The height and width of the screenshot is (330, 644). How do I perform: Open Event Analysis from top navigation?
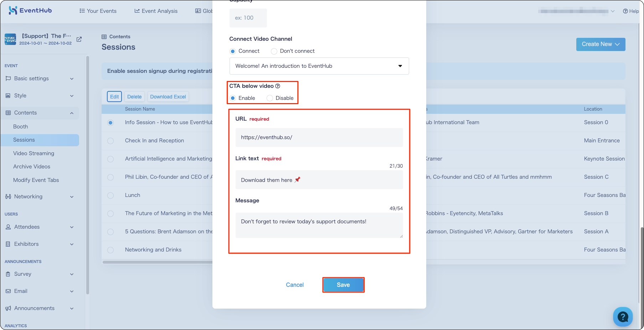pyautogui.click(x=156, y=11)
